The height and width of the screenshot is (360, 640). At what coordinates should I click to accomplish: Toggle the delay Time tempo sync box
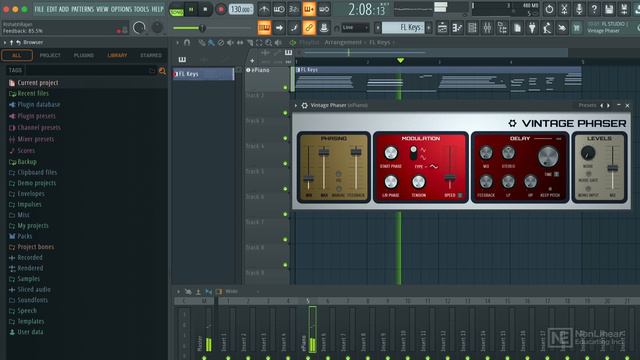pos(556,174)
